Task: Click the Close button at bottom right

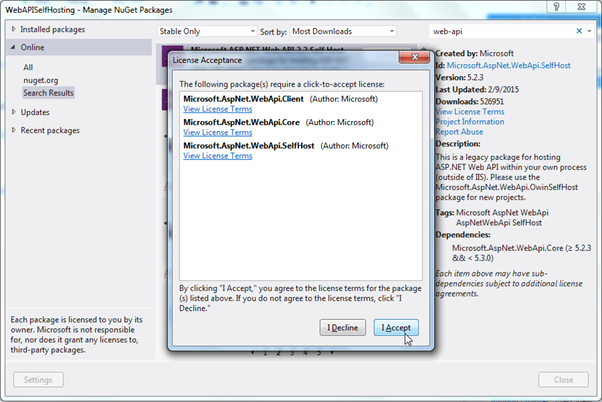Action: click(563, 380)
